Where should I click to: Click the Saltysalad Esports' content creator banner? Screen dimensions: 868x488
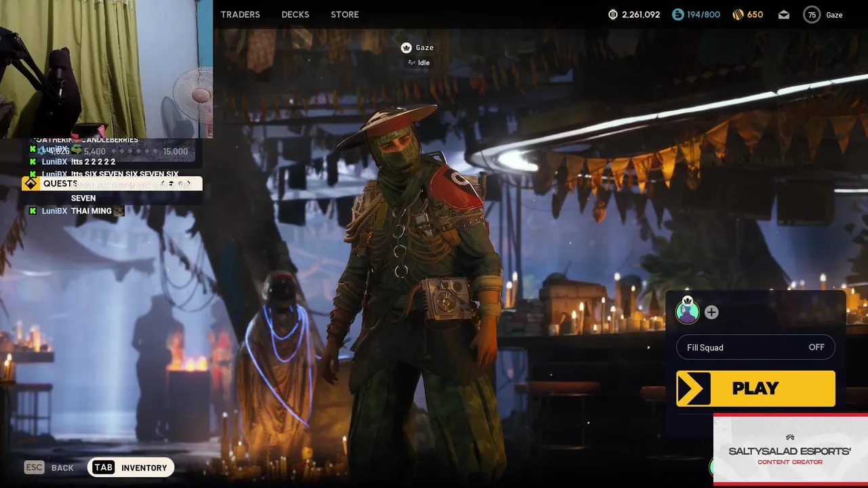(x=791, y=449)
